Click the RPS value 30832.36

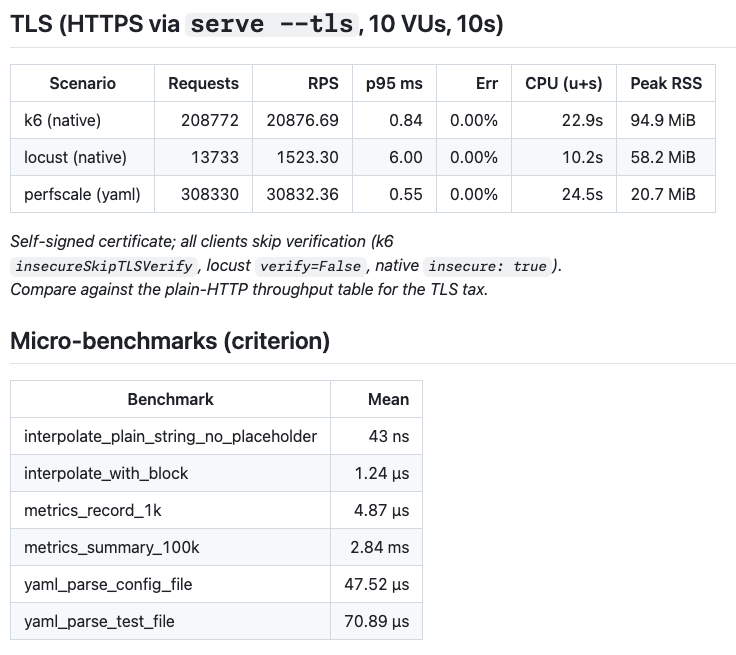[303, 194]
